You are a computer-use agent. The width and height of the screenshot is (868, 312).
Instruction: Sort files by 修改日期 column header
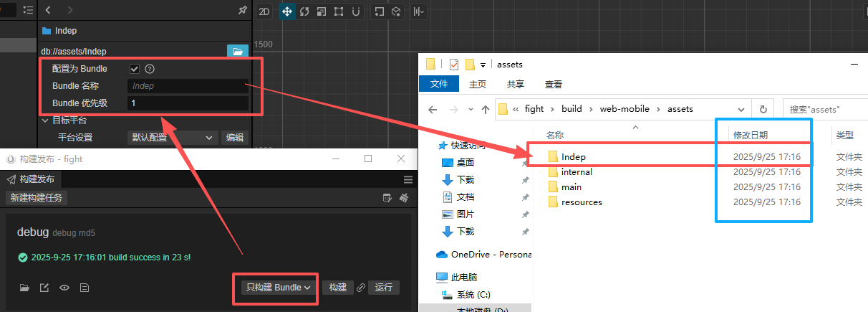[x=750, y=135]
